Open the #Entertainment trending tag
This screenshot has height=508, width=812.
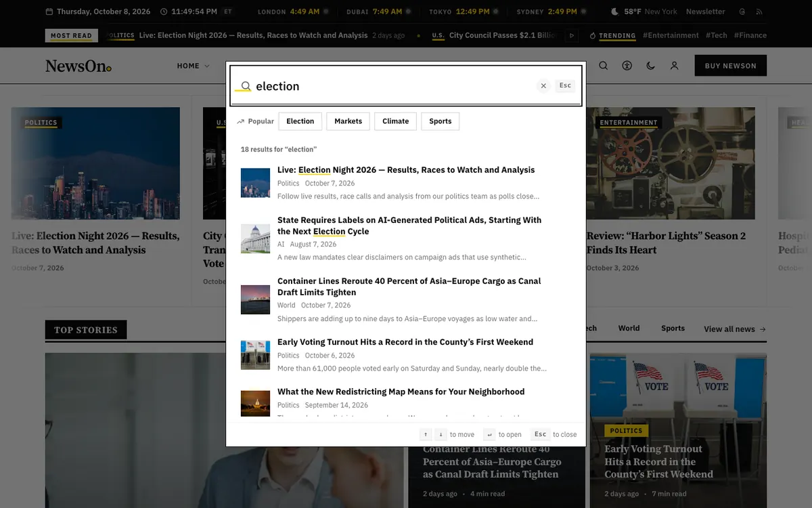pos(671,35)
